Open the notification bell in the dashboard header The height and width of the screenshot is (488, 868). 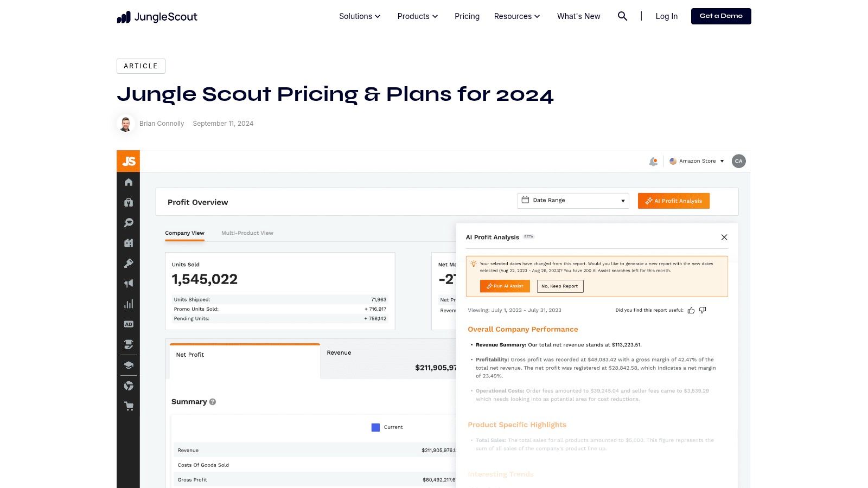(653, 161)
